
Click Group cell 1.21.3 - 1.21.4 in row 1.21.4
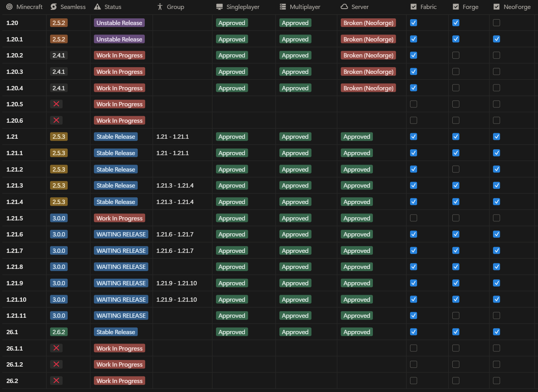[x=182, y=202]
